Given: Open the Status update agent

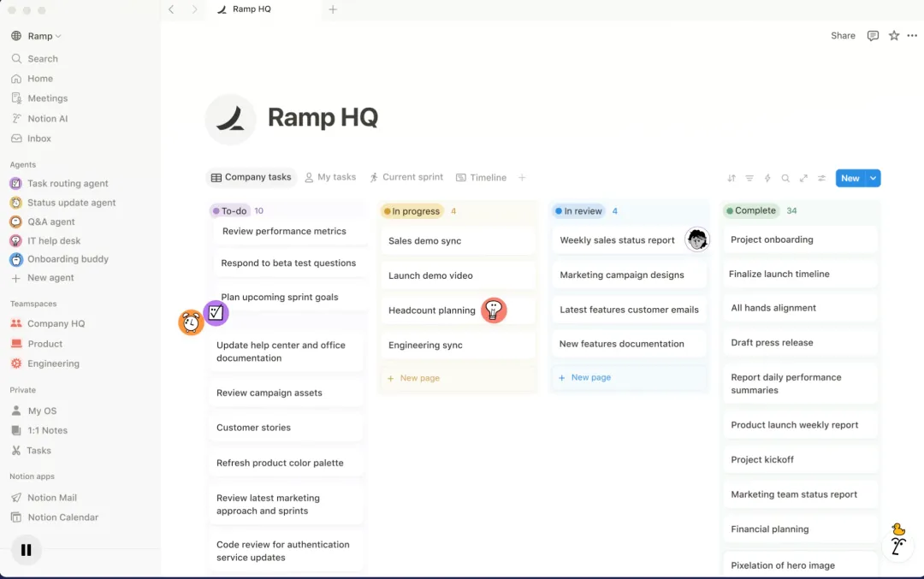Looking at the screenshot, I should tap(63, 203).
